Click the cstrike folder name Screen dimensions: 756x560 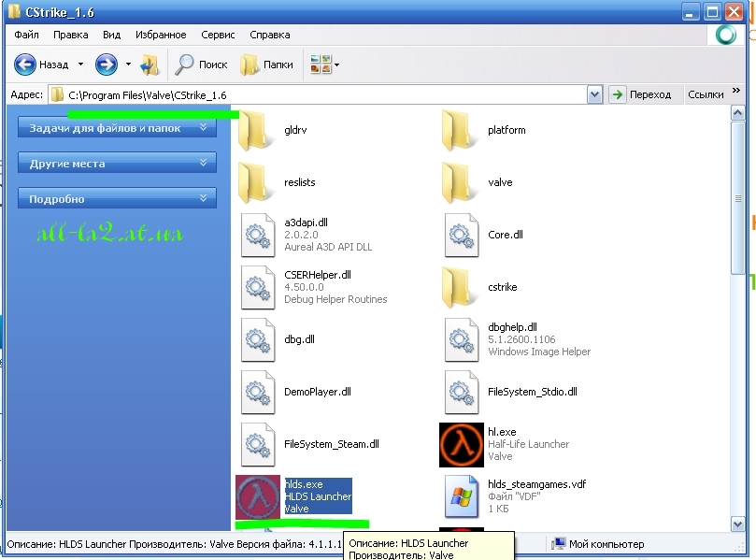(x=502, y=287)
